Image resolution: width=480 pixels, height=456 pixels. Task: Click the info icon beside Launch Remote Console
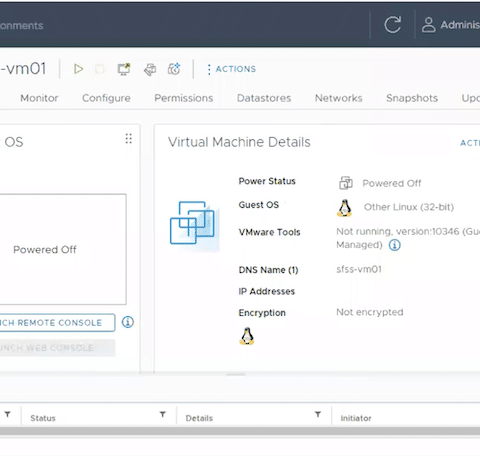point(128,322)
